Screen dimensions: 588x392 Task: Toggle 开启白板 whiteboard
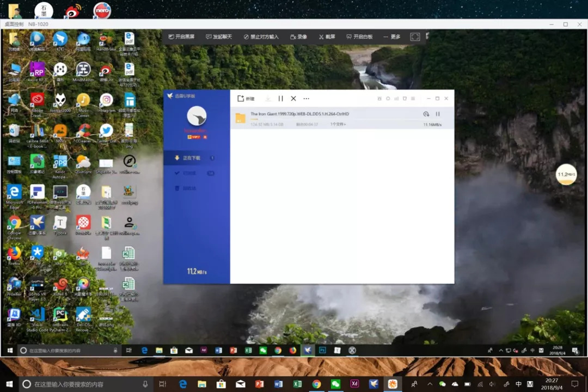coord(359,37)
